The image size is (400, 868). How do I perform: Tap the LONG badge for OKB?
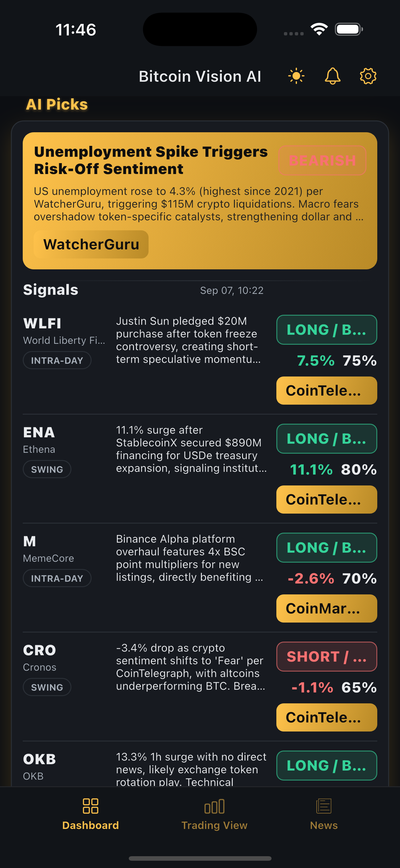click(x=326, y=765)
